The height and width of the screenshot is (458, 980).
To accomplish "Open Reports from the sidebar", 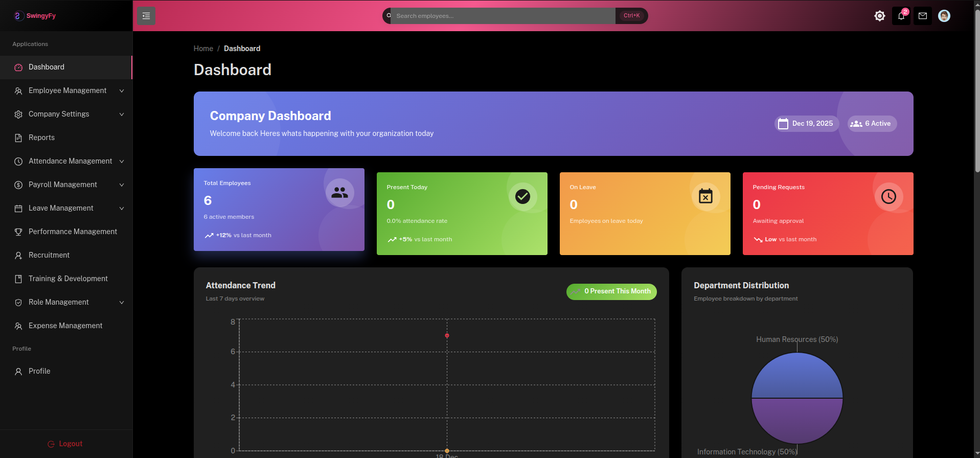I will tap(41, 138).
